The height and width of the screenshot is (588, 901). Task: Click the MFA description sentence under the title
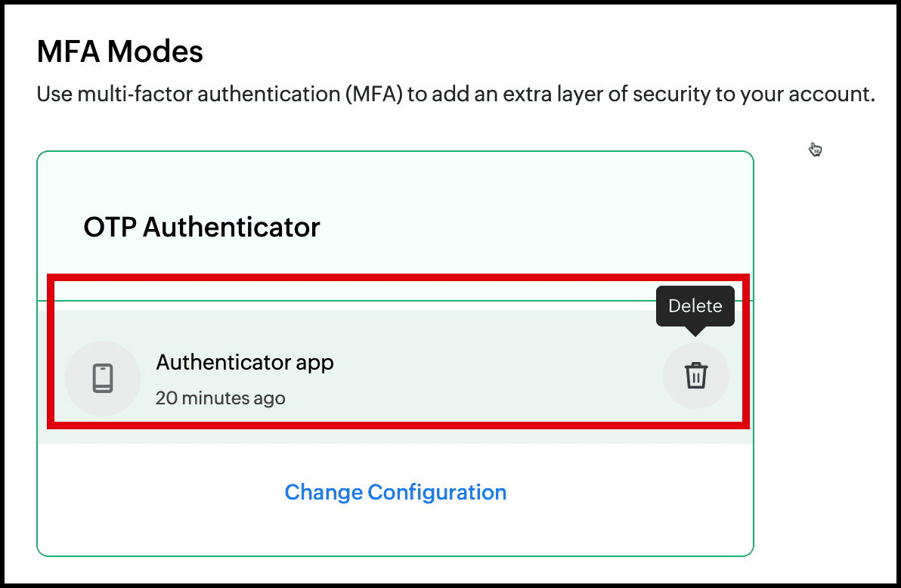pyautogui.click(x=455, y=95)
